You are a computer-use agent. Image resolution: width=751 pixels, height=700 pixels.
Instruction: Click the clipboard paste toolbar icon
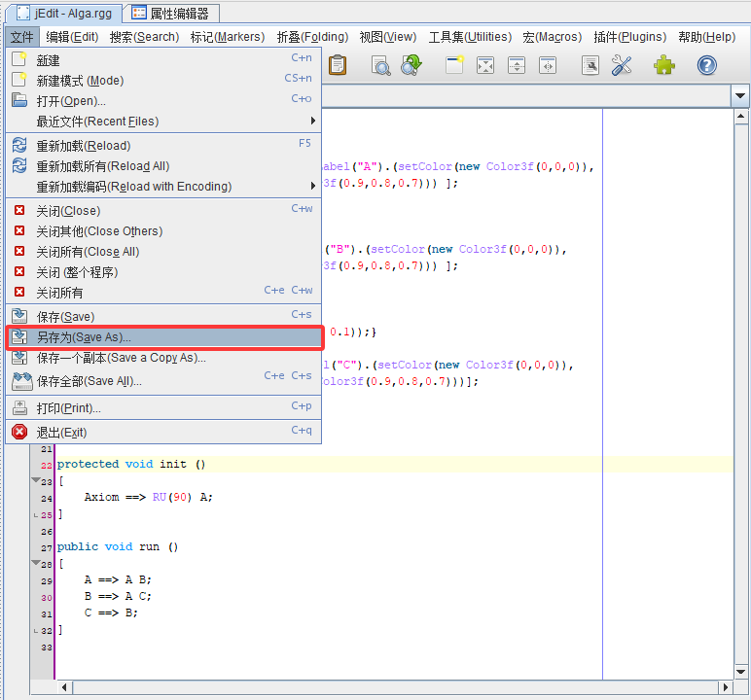pyautogui.click(x=338, y=65)
